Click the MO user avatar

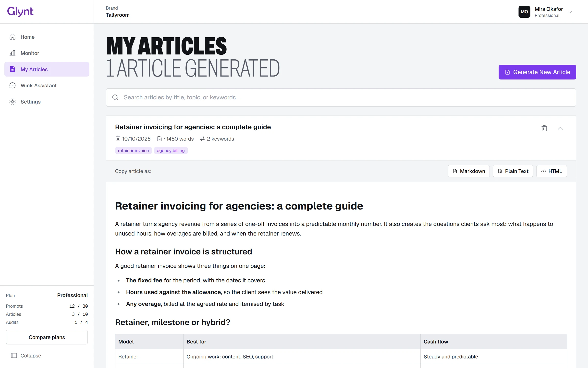[x=524, y=12]
